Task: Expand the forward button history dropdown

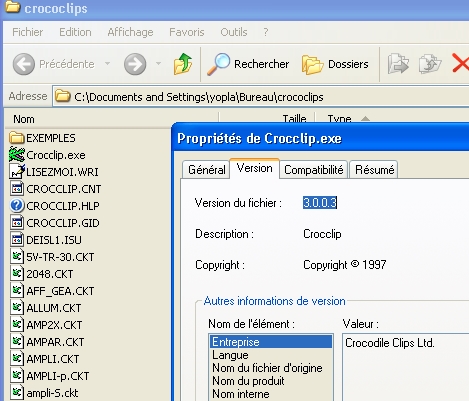Action: point(158,63)
